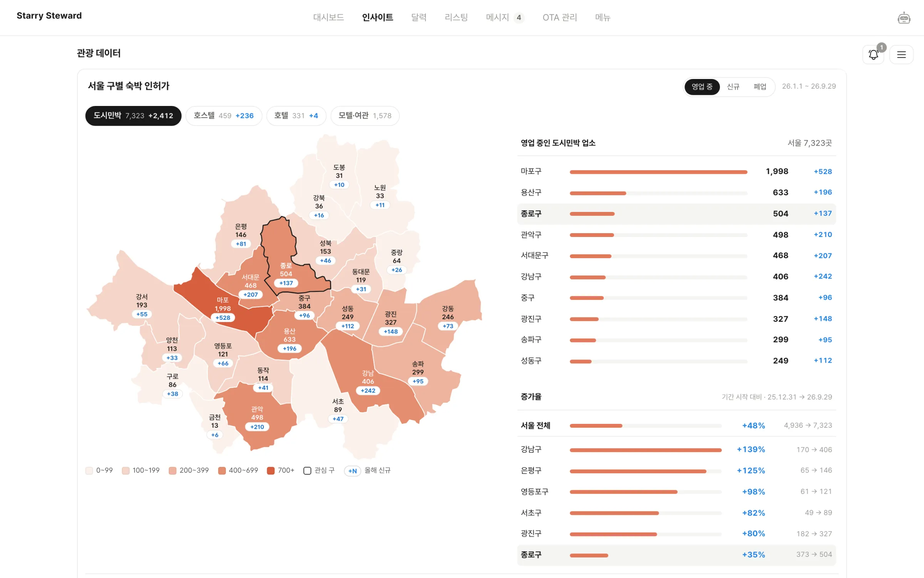Open the robot assistant icon
The width and height of the screenshot is (924, 578).
click(x=904, y=18)
